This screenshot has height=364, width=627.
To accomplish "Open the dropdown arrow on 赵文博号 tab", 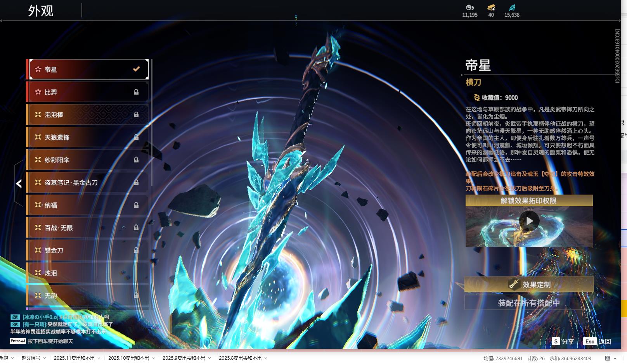I will [45, 358].
